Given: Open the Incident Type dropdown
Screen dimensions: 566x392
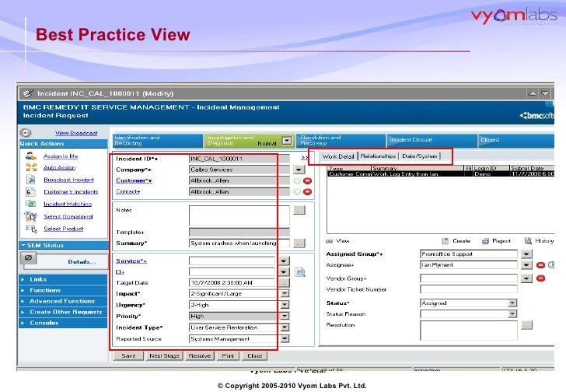Looking at the screenshot, I should (x=285, y=327).
